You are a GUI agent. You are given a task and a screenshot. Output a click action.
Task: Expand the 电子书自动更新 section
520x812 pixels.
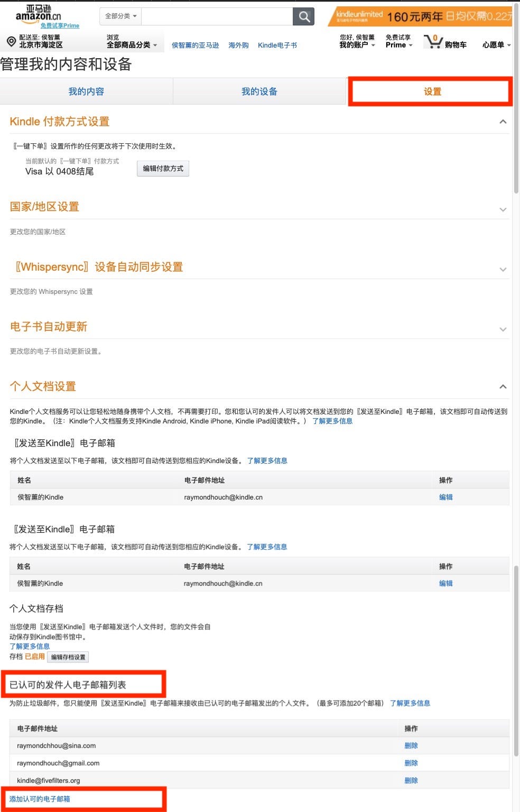point(503,329)
